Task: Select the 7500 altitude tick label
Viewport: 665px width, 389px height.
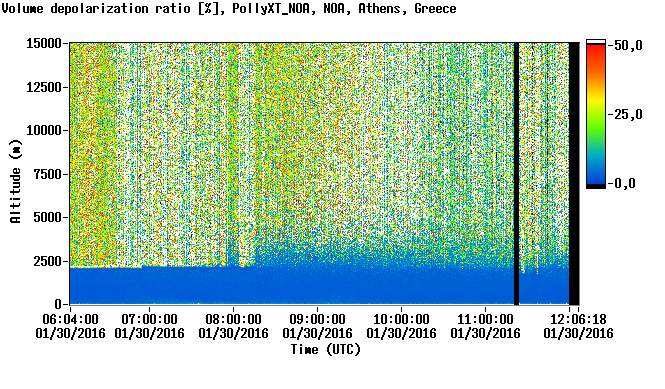Action: pos(48,174)
